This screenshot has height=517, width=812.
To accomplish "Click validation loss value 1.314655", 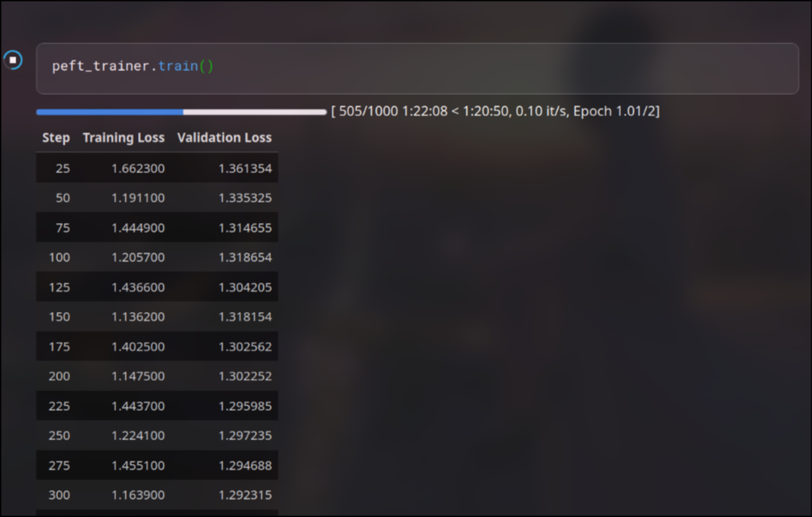I will coord(245,228).
